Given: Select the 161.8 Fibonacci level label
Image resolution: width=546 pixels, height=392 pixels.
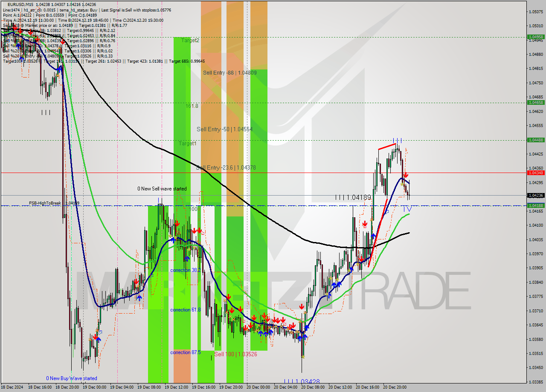Looking at the screenshot, I should pos(192,106).
